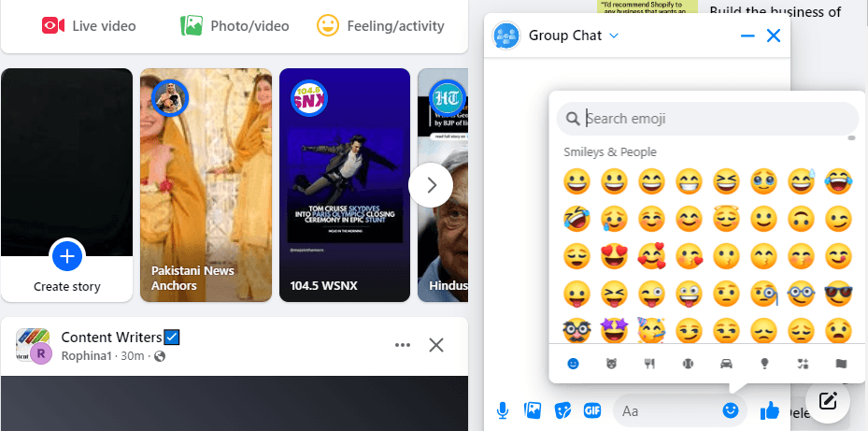Select Smileys & People emoji category tab
The width and height of the screenshot is (868, 431).
click(x=573, y=364)
